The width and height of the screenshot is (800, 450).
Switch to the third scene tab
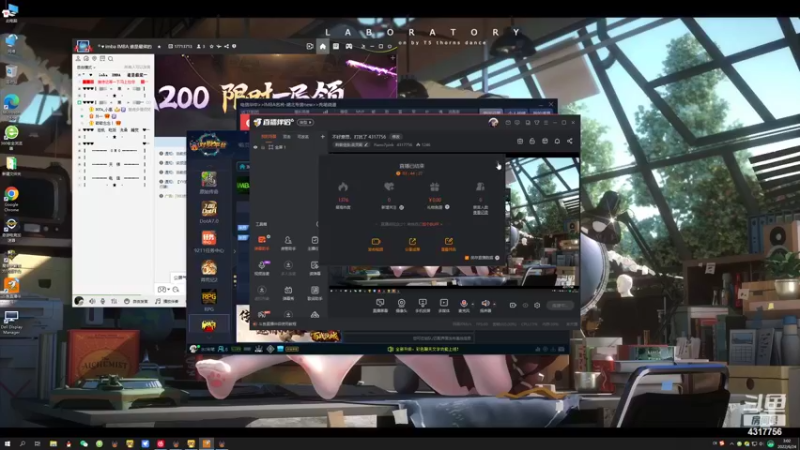[303, 137]
